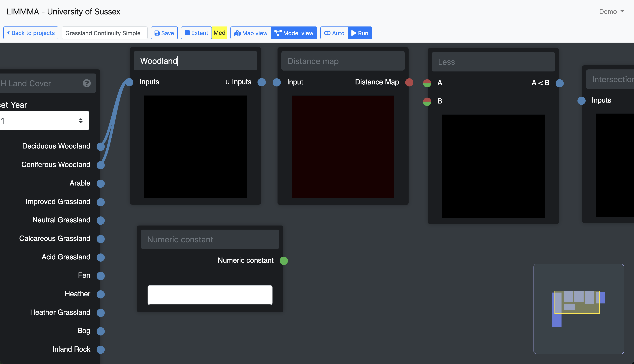Toggle the Auto run switch

(x=334, y=33)
